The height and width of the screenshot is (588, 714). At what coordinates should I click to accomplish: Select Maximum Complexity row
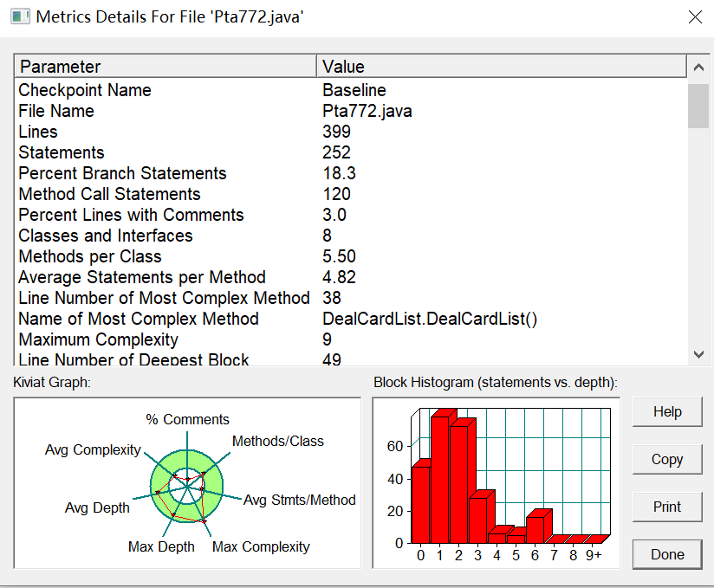351,339
